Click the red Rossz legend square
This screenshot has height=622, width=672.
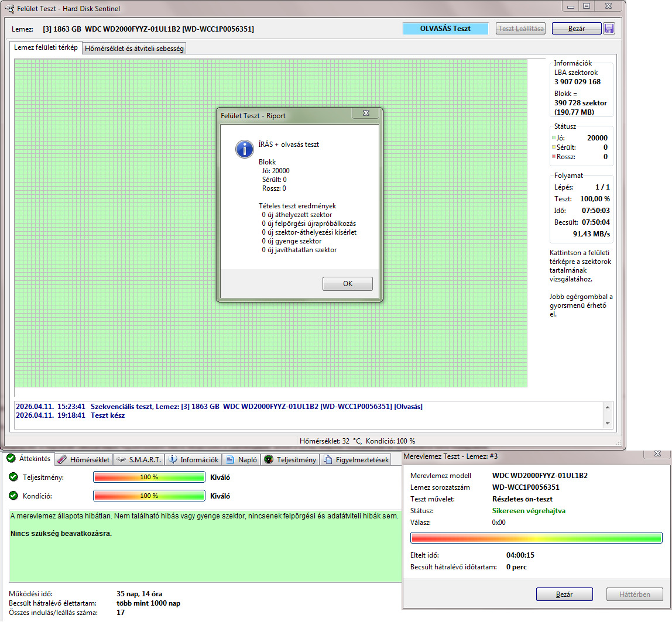(554, 156)
